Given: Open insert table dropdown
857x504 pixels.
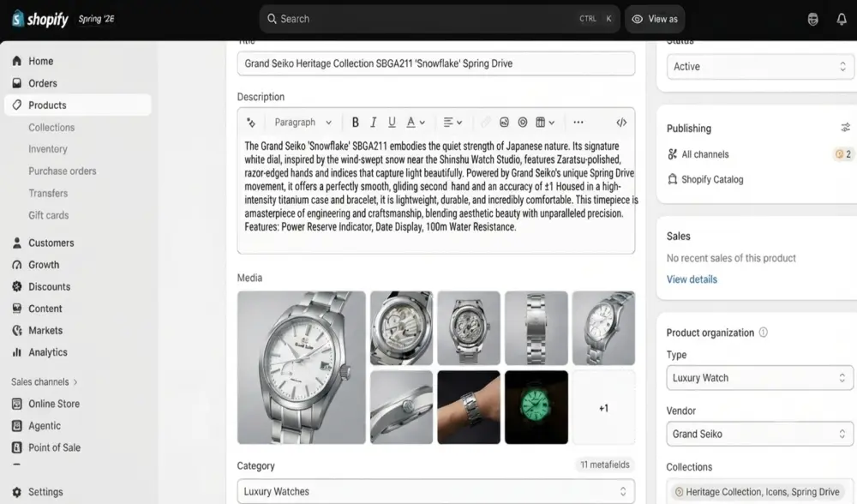Looking at the screenshot, I should [x=545, y=123].
